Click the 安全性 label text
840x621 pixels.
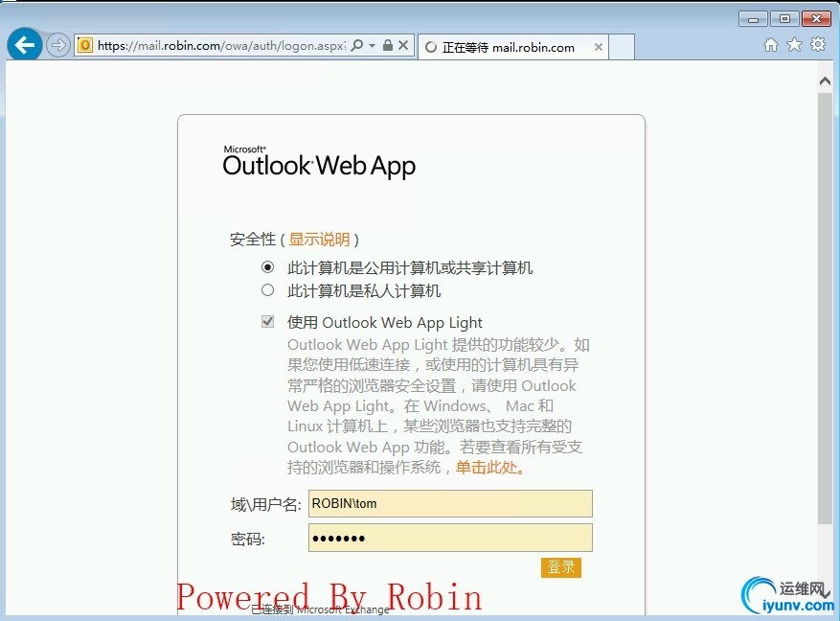253,239
